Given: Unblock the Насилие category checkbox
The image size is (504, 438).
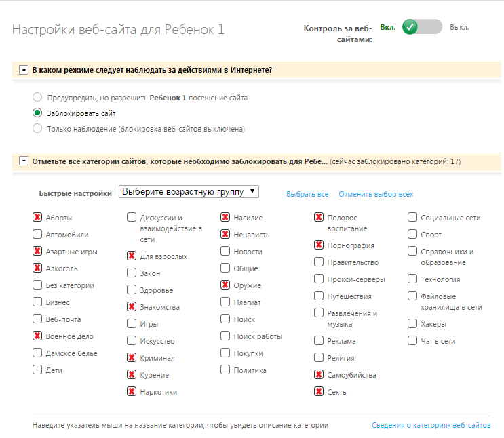Looking at the screenshot, I should [225, 218].
